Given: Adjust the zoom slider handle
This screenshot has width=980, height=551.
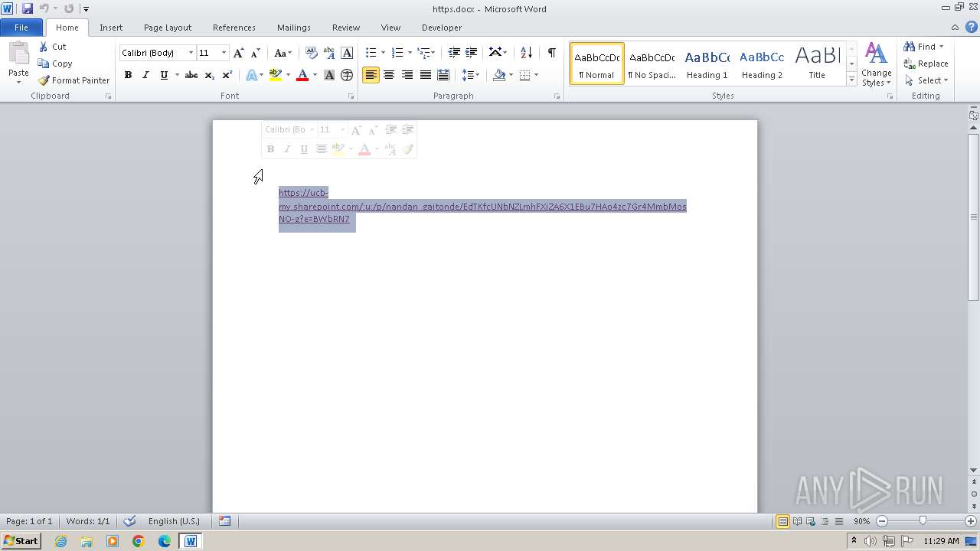Looking at the screenshot, I should [x=923, y=521].
